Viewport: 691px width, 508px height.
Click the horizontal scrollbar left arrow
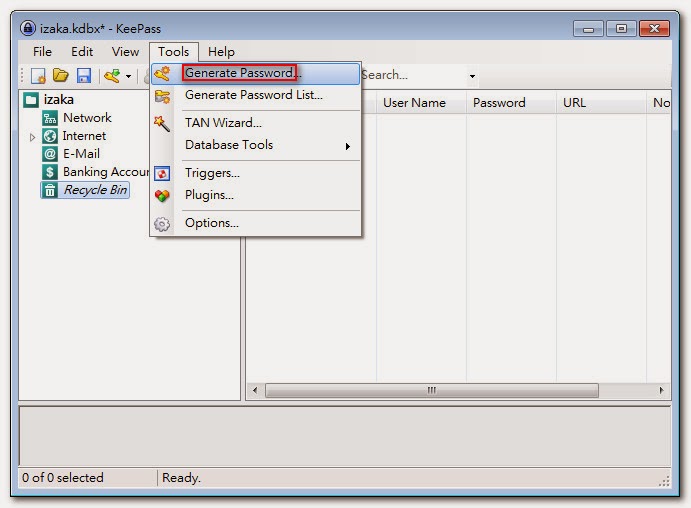coord(255,390)
